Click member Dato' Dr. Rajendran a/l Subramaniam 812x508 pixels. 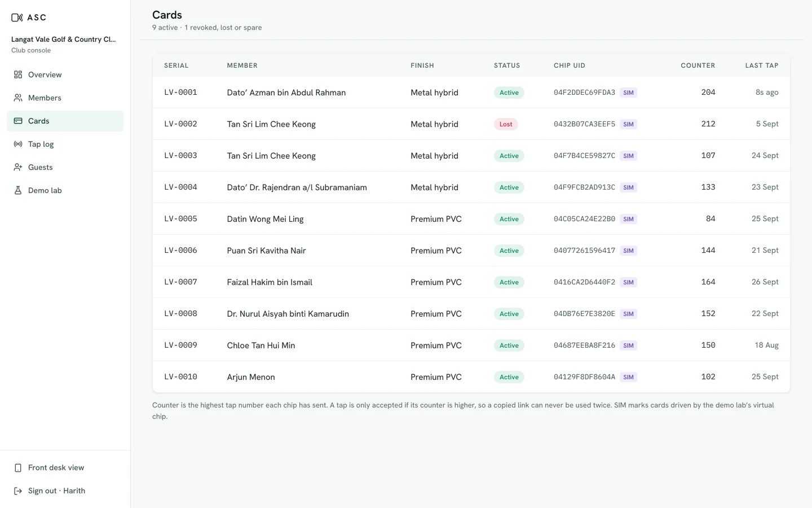point(297,187)
